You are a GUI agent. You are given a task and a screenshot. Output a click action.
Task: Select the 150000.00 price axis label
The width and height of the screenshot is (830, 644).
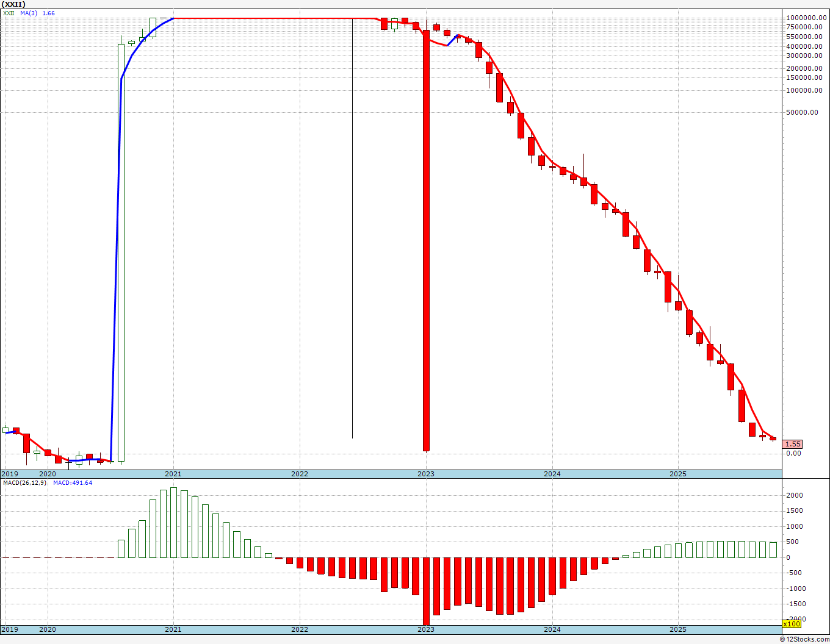pyautogui.click(x=803, y=77)
